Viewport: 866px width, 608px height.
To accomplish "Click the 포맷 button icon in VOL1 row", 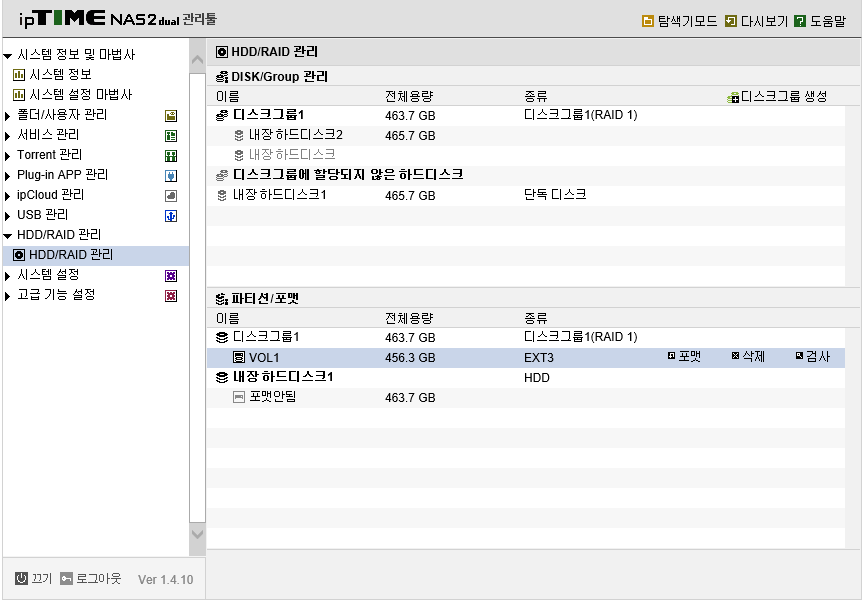I will 671,356.
